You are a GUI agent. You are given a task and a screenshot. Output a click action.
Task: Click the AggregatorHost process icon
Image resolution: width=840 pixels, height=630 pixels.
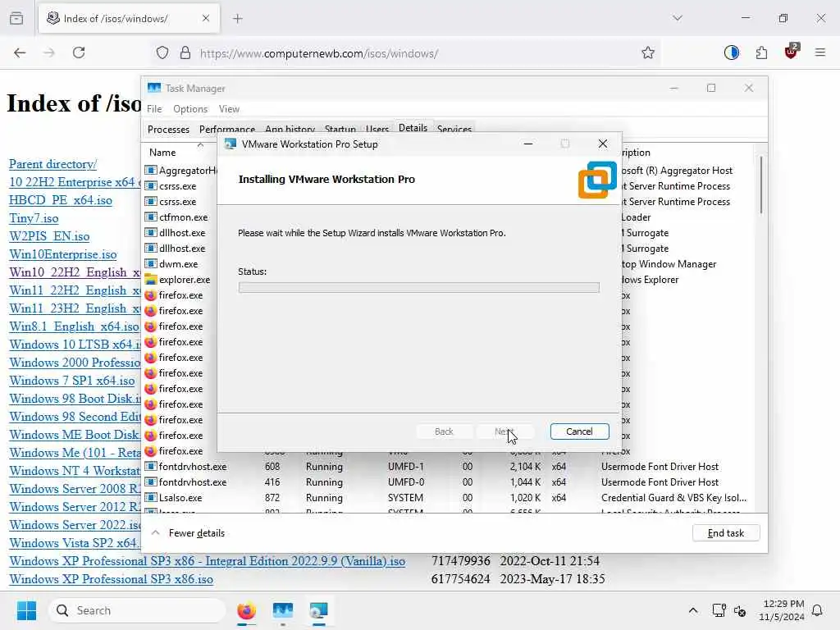[x=151, y=171]
